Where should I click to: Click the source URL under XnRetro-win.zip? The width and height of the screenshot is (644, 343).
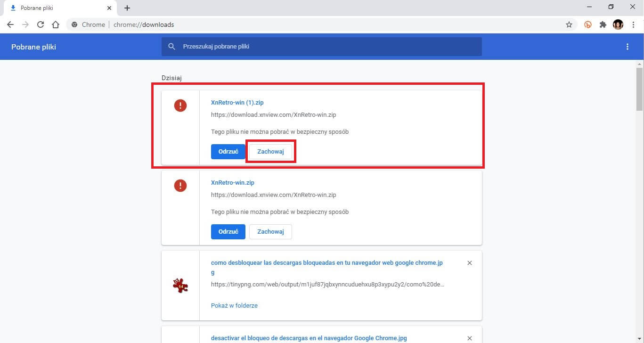[274, 195]
